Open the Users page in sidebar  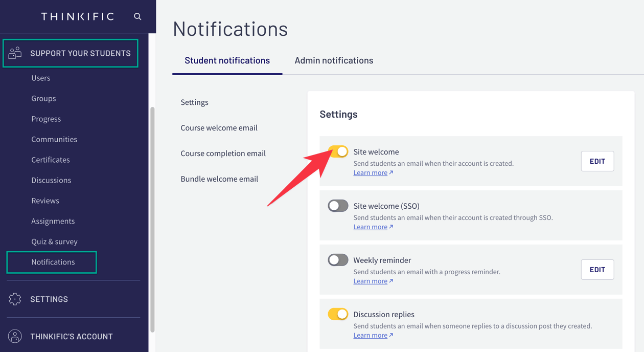pos(41,78)
